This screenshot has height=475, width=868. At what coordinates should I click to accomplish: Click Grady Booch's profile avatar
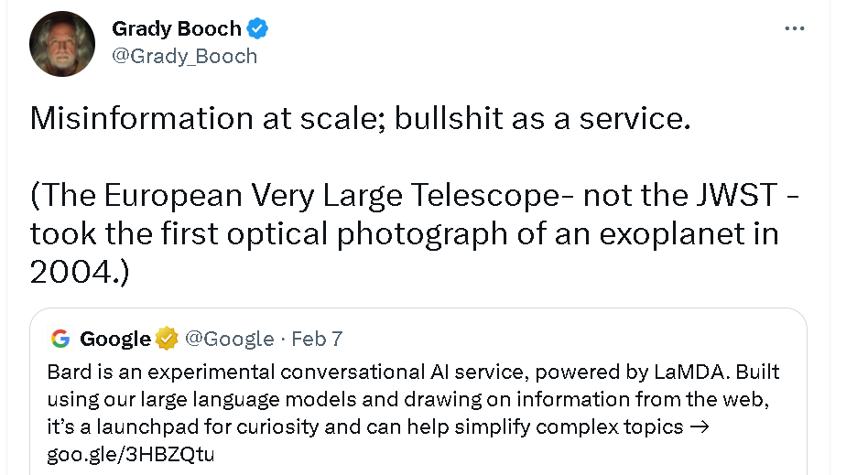[x=62, y=44]
